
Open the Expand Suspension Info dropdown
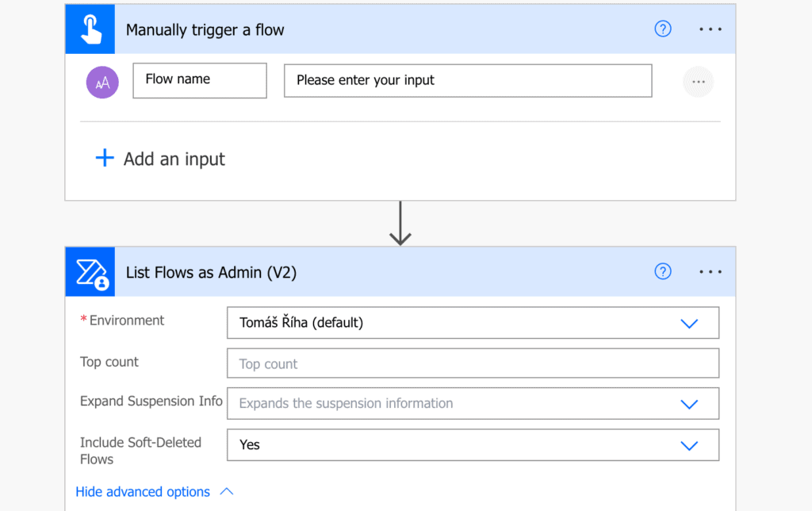coord(689,404)
